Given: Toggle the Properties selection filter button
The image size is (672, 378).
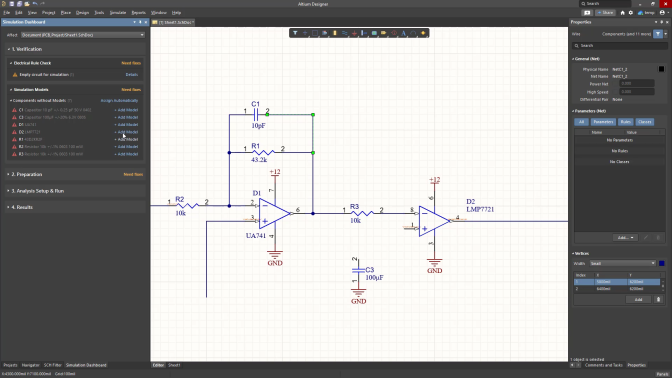Looking at the screenshot, I should (658, 34).
